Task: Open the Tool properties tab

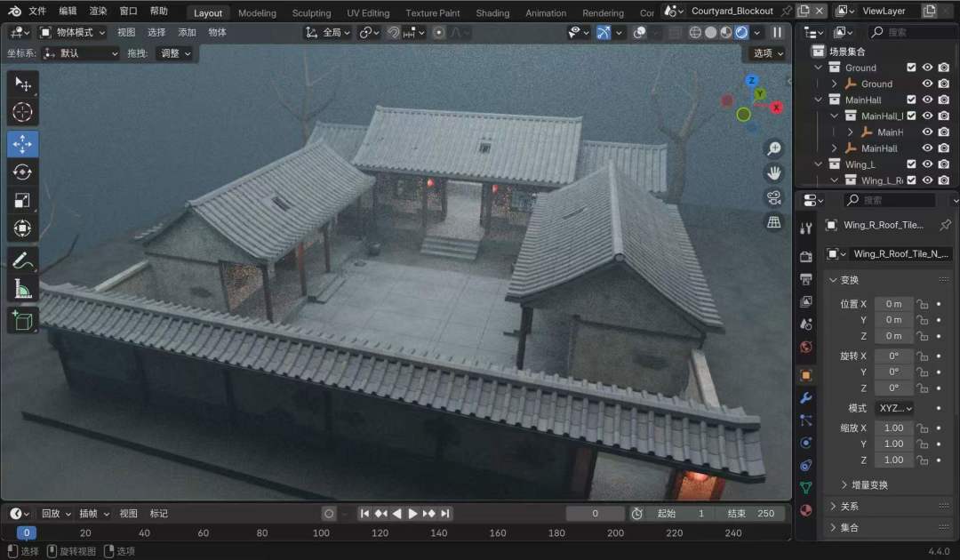Action: pyautogui.click(x=806, y=228)
